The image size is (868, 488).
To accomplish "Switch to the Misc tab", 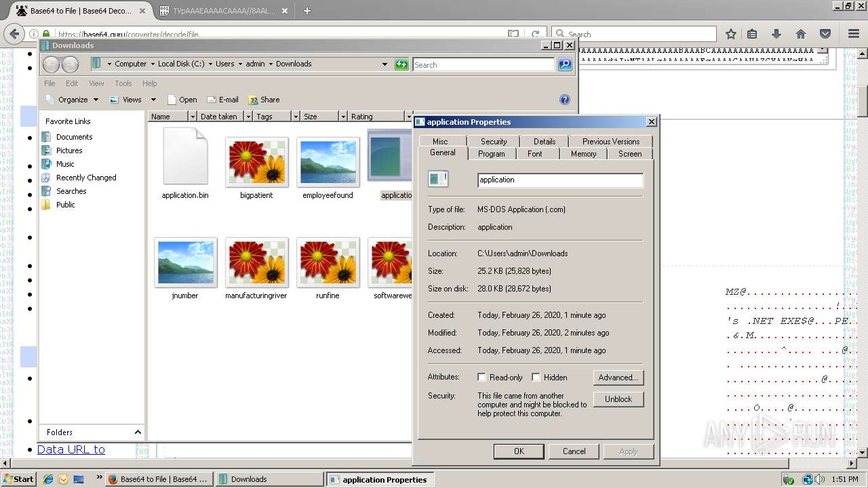I will (440, 141).
